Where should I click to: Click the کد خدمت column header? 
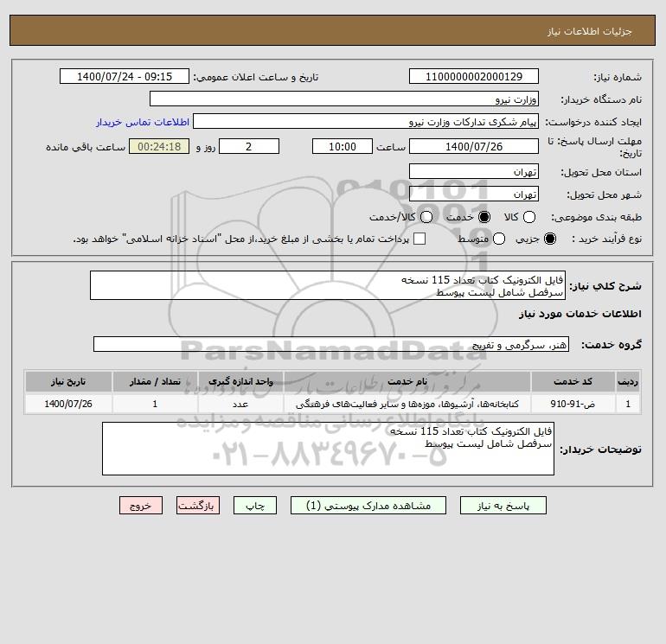(573, 381)
